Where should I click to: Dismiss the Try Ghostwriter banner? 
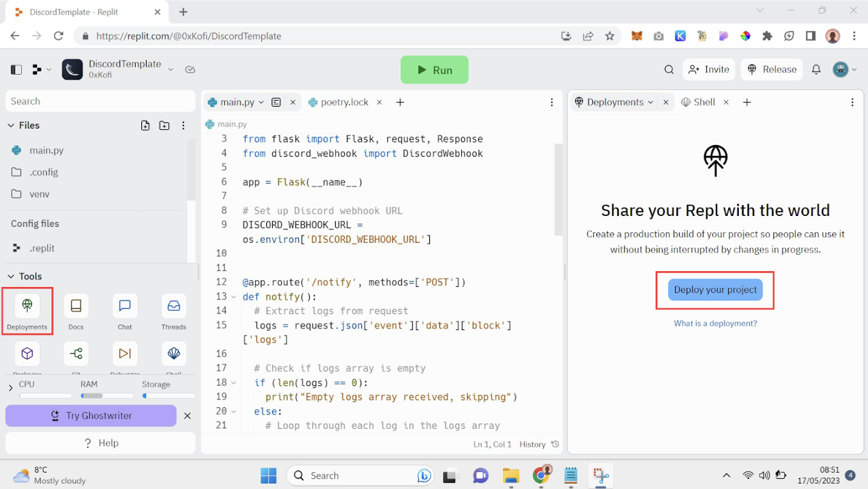tap(187, 416)
